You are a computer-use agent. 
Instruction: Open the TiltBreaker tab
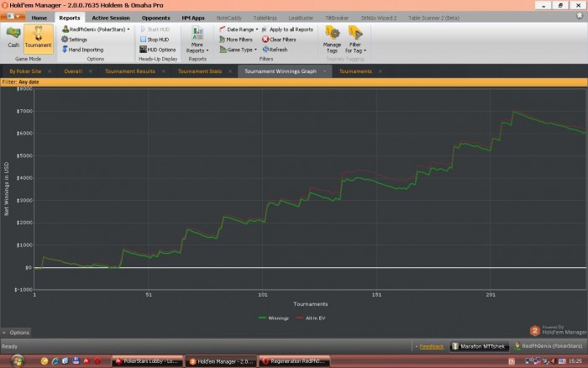pos(337,18)
